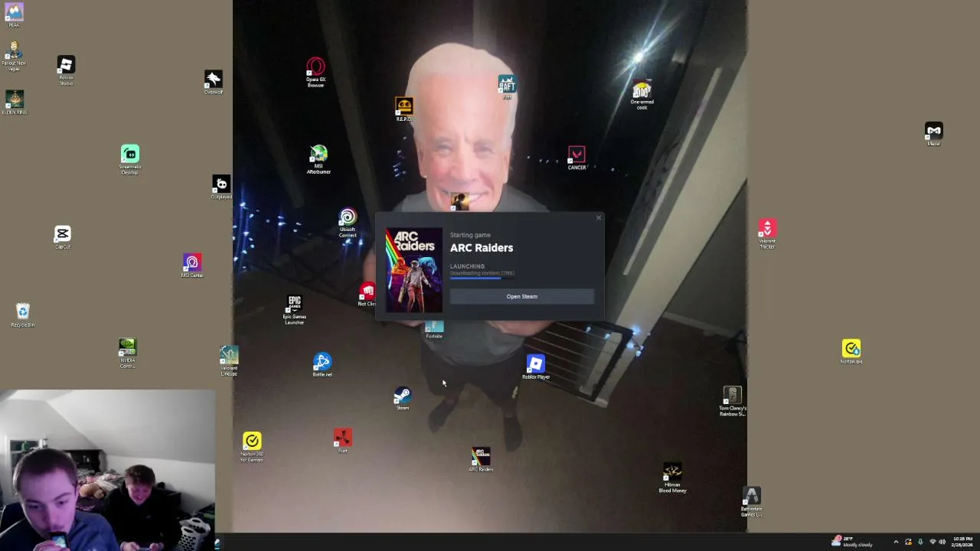Open Hitman Blood Money icon
This screenshot has width=980, height=551.
672,478
